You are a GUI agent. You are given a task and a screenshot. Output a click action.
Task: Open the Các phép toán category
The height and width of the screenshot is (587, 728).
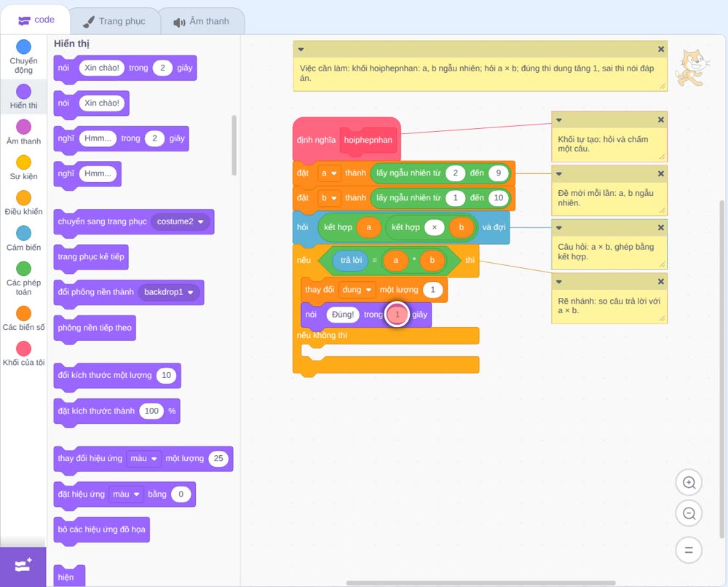(24, 278)
